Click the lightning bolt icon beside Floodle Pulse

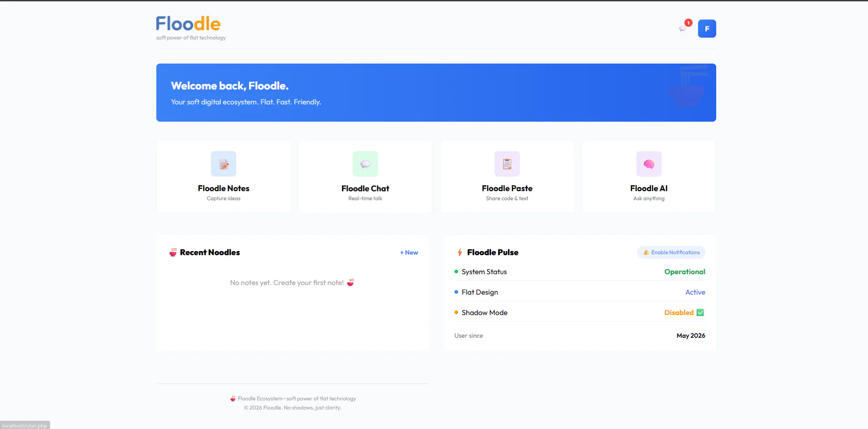[460, 252]
